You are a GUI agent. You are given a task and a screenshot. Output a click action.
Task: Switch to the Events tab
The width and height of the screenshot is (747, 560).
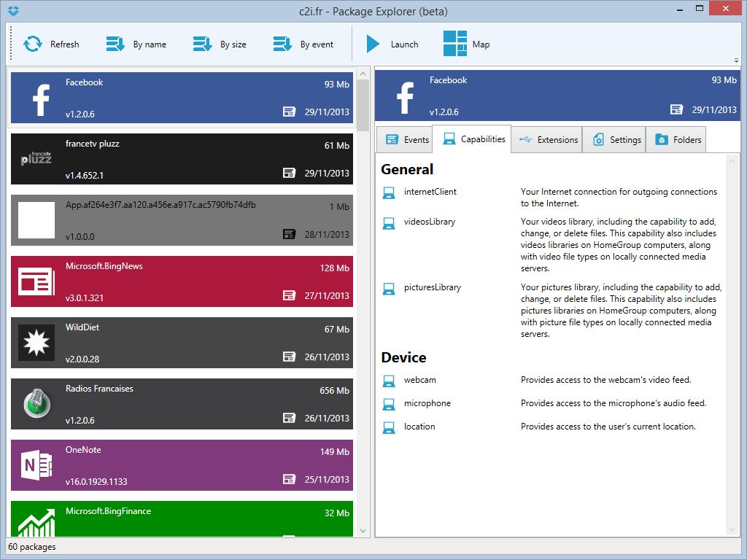(x=404, y=139)
